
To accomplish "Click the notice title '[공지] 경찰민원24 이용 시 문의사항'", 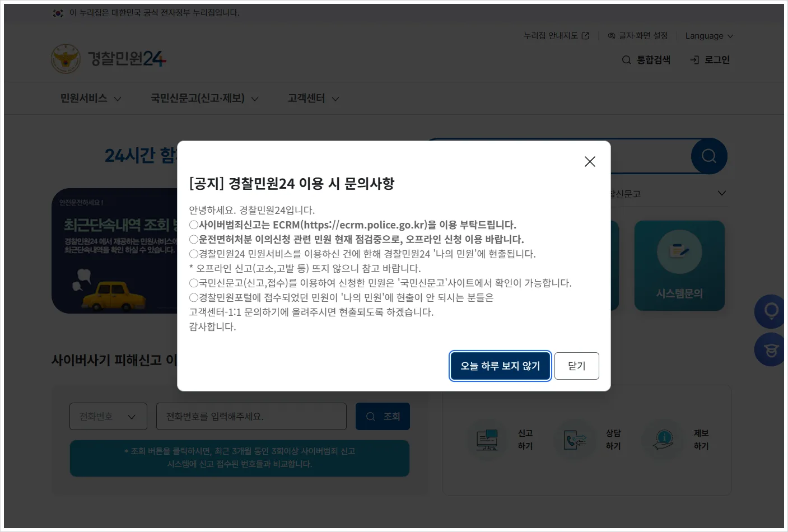I will click(292, 183).
